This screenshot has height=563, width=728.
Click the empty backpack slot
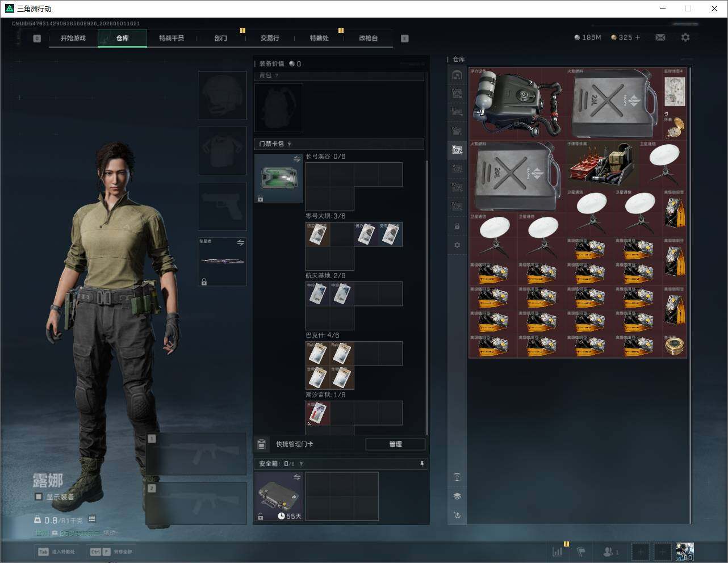[279, 108]
